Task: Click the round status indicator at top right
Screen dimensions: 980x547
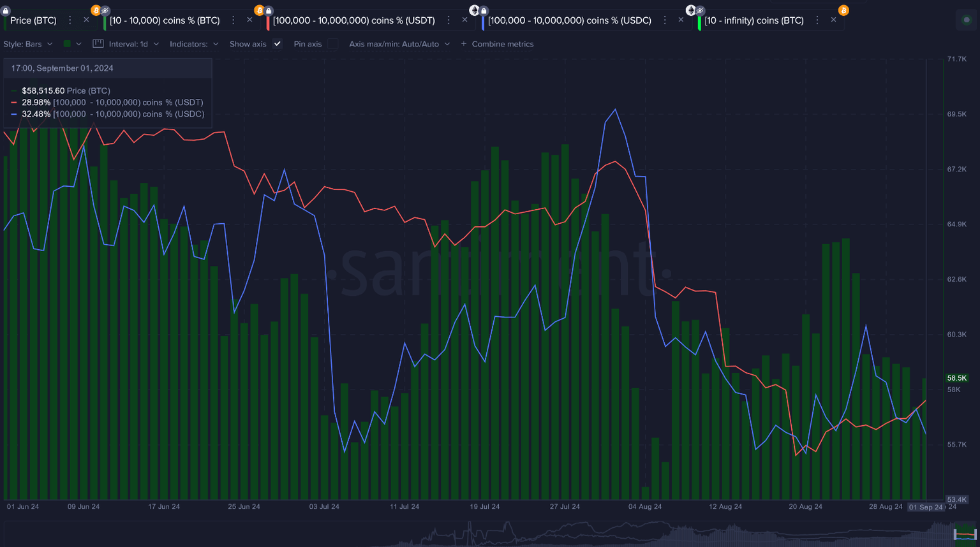Action: 967,20
